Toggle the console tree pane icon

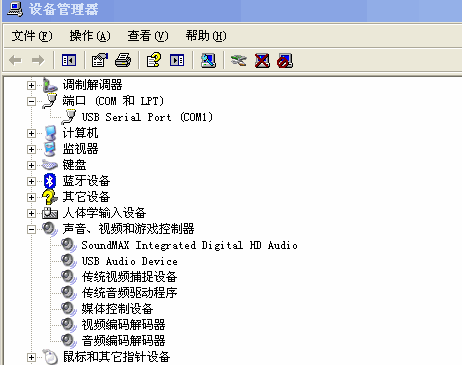pos(69,60)
